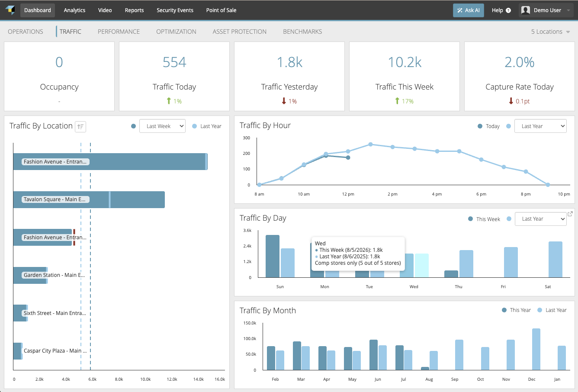The image size is (578, 392).
Task: Click the Occupancy card
Action: click(x=59, y=77)
